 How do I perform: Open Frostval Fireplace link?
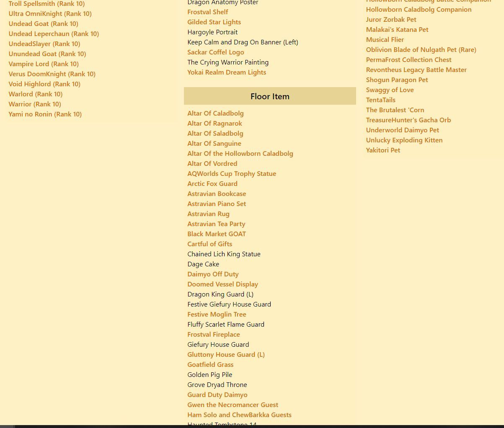214,334
